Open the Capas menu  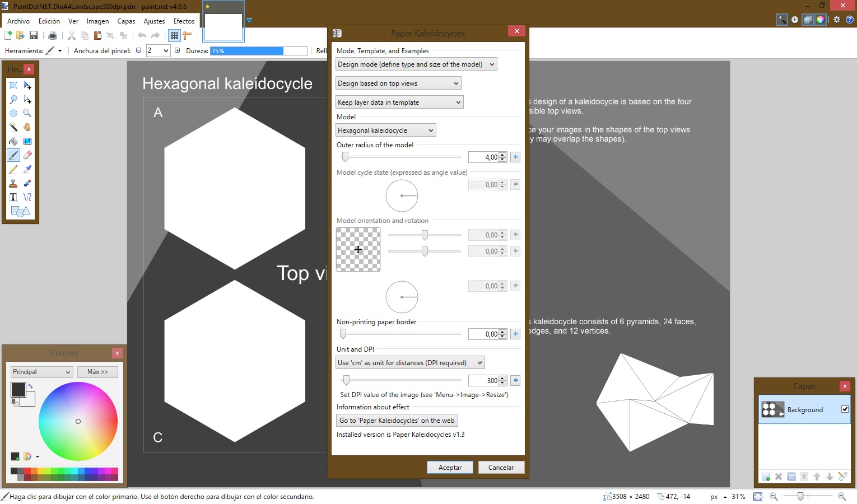click(126, 21)
